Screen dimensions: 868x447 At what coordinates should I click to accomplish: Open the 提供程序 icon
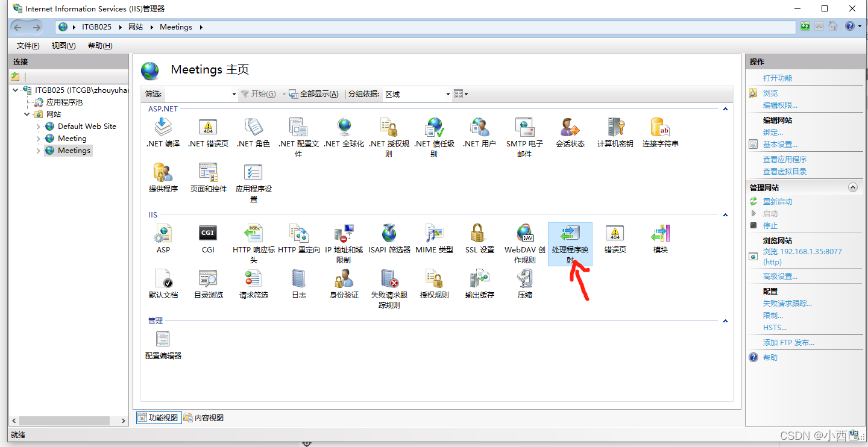pos(163,178)
